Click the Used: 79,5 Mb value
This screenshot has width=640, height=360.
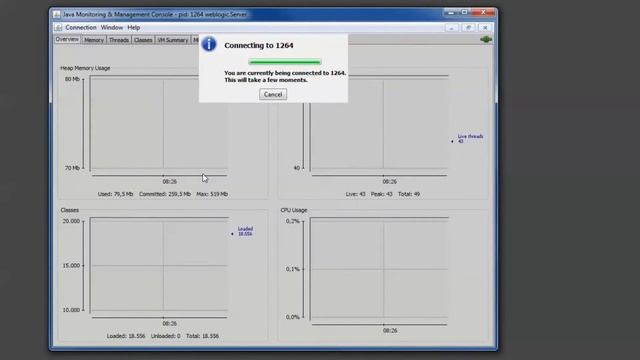pyautogui.click(x=116, y=194)
